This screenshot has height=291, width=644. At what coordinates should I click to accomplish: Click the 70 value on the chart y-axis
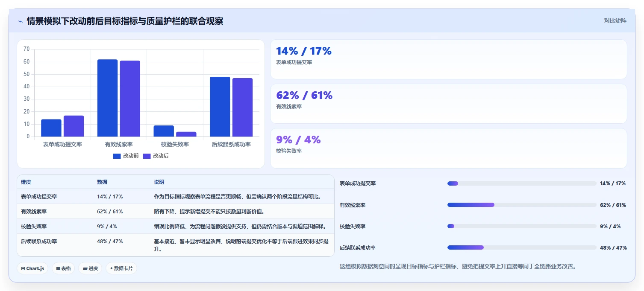(26, 49)
